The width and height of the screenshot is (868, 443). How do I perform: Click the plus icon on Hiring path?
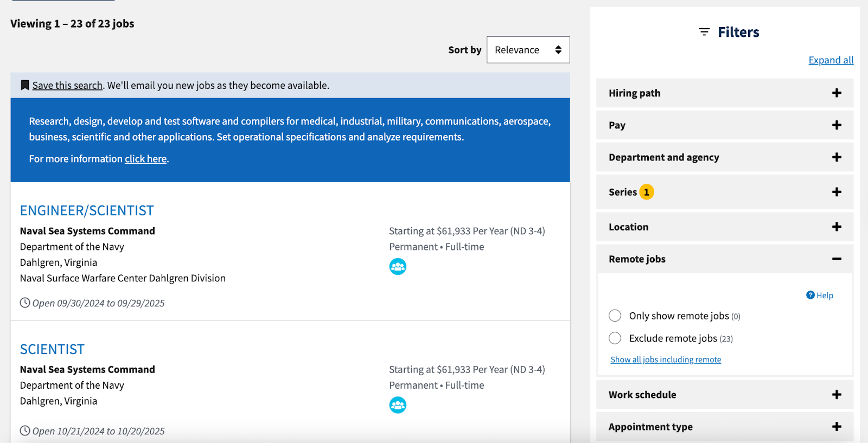coord(837,93)
